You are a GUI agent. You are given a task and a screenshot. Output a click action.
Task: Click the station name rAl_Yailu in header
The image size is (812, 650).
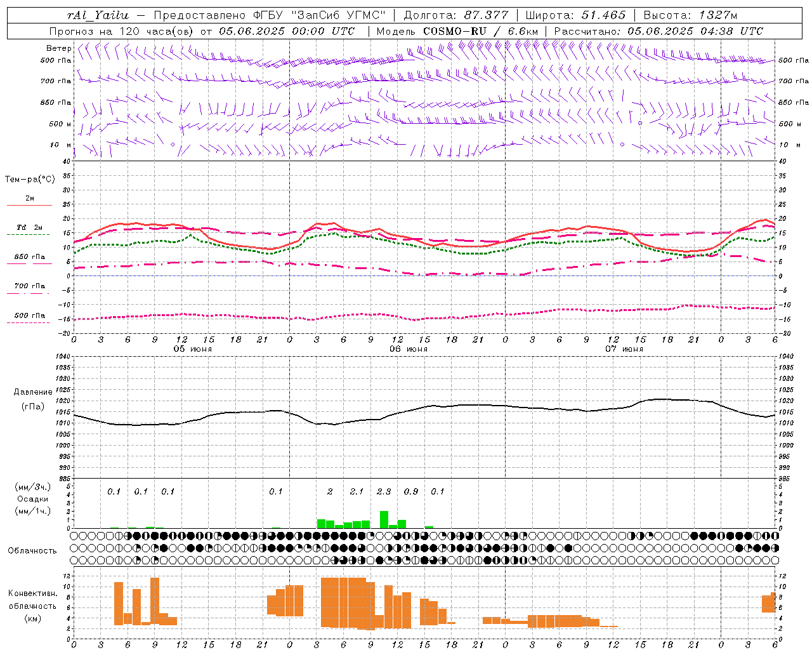98,15
